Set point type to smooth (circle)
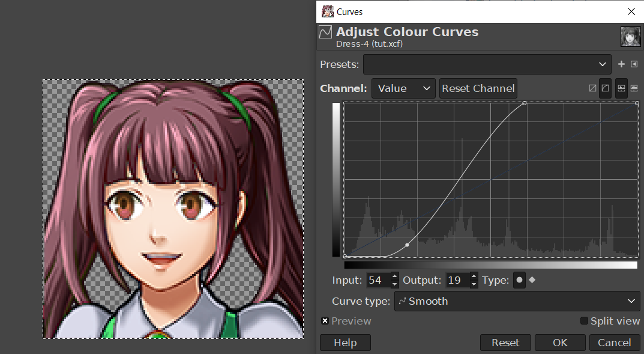644x354 pixels. click(x=520, y=280)
